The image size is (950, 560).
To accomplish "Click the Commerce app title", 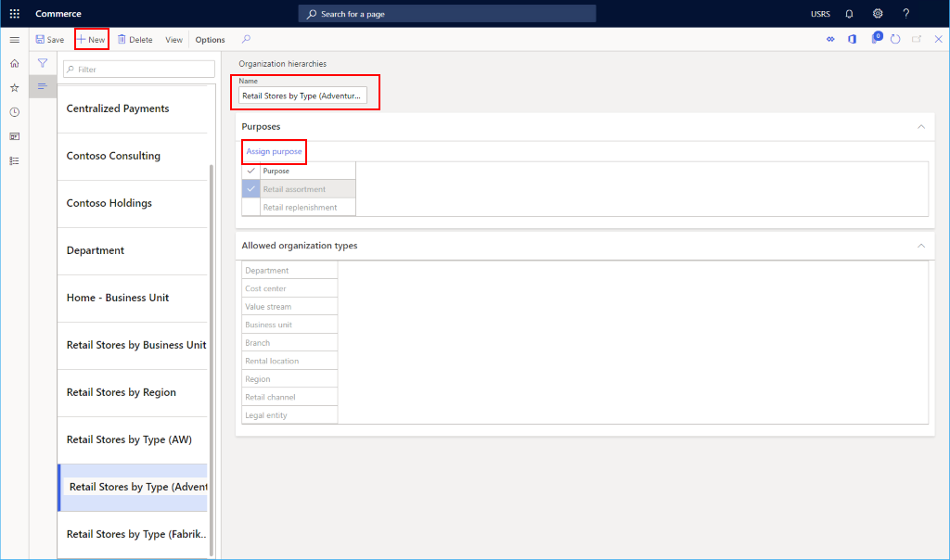I will click(x=58, y=13).
